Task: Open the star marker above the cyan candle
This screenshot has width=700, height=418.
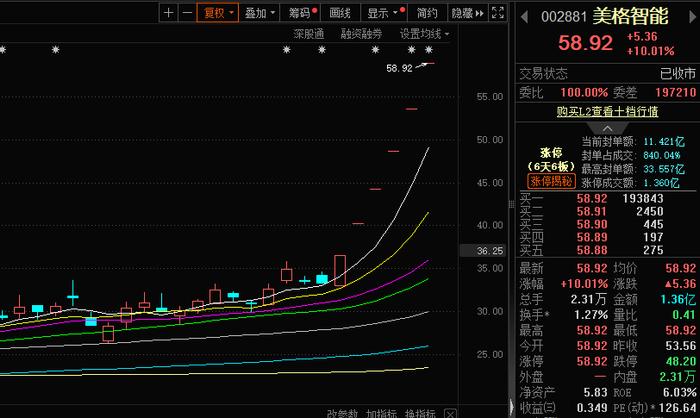Action: (x=322, y=50)
